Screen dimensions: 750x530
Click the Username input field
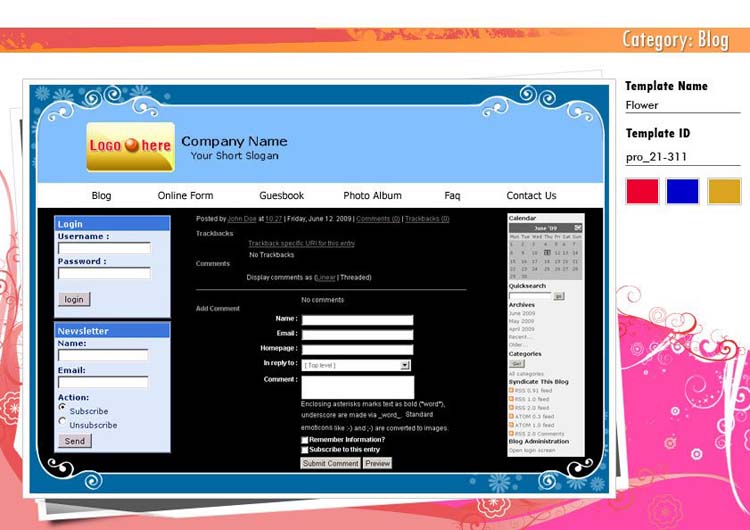(104, 248)
